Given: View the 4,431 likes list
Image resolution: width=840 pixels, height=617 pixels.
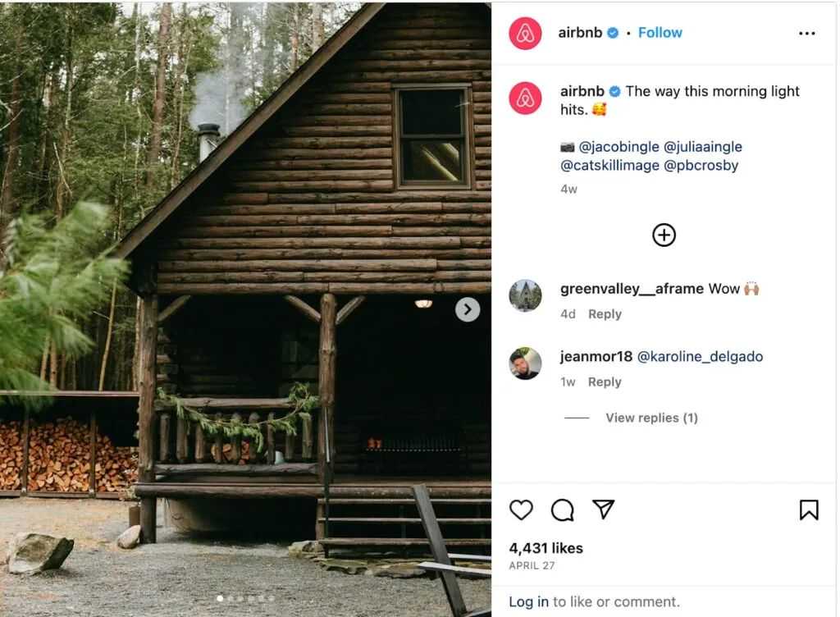Looking at the screenshot, I should (546, 548).
